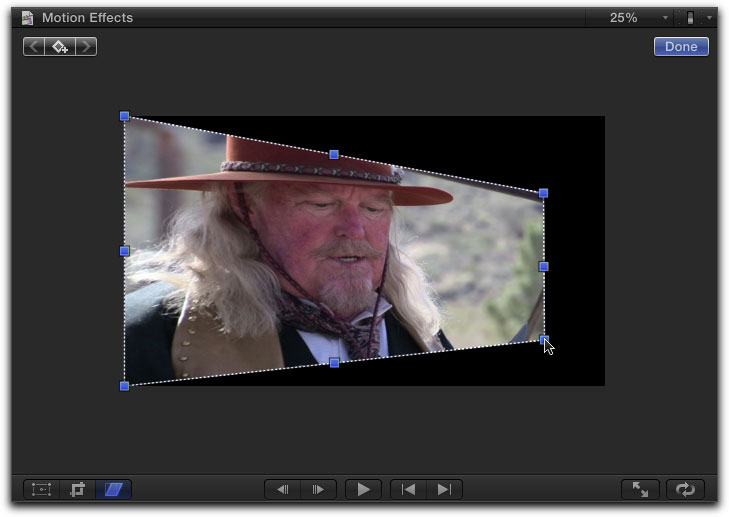Click the top-right distort corner handle
The image size is (729, 517).
tap(543, 192)
